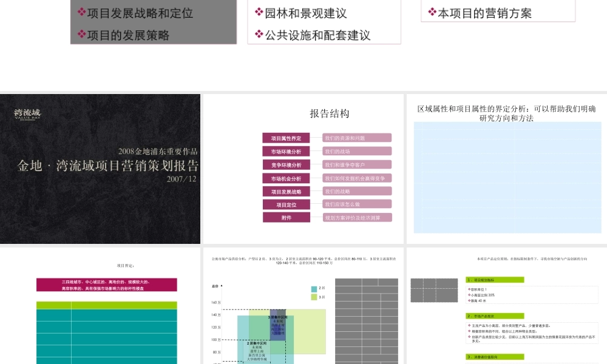Click the text 本项目的营销方案
Screen dimensions: 607x364
click(x=484, y=13)
